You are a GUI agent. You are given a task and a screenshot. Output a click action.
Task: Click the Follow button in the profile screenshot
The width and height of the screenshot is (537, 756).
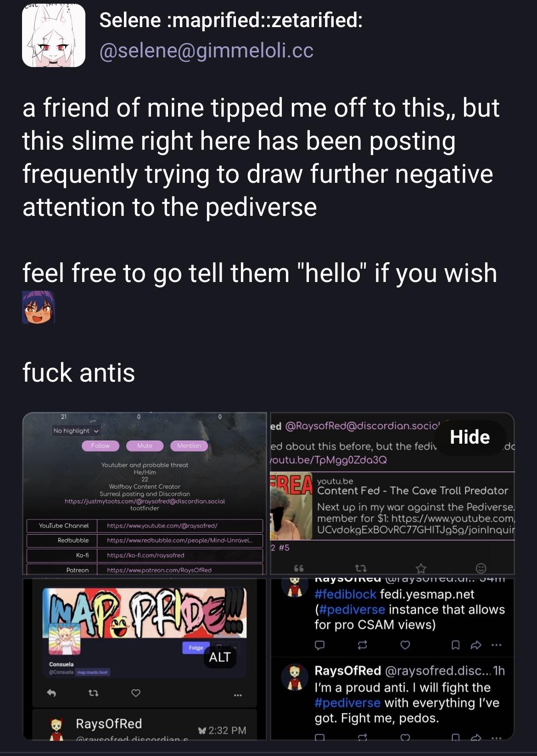[101, 446]
